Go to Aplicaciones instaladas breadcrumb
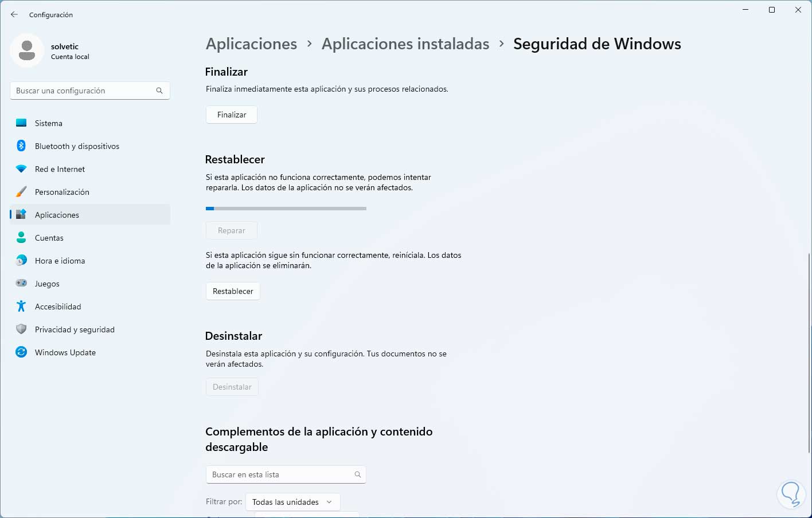Screen dimensions: 812x518 click(x=405, y=44)
